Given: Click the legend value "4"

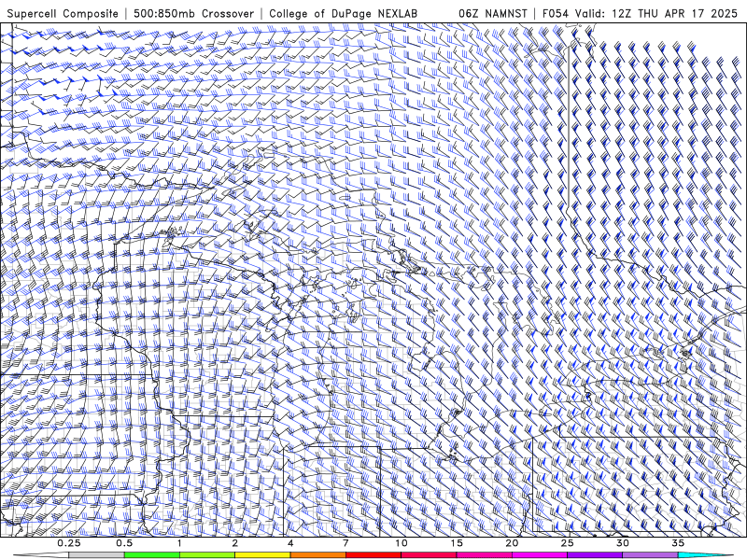Looking at the screenshot, I should 290,543.
